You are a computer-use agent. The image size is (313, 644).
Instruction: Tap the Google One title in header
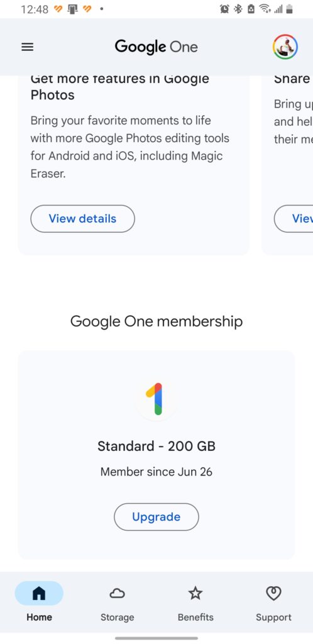[x=156, y=47]
